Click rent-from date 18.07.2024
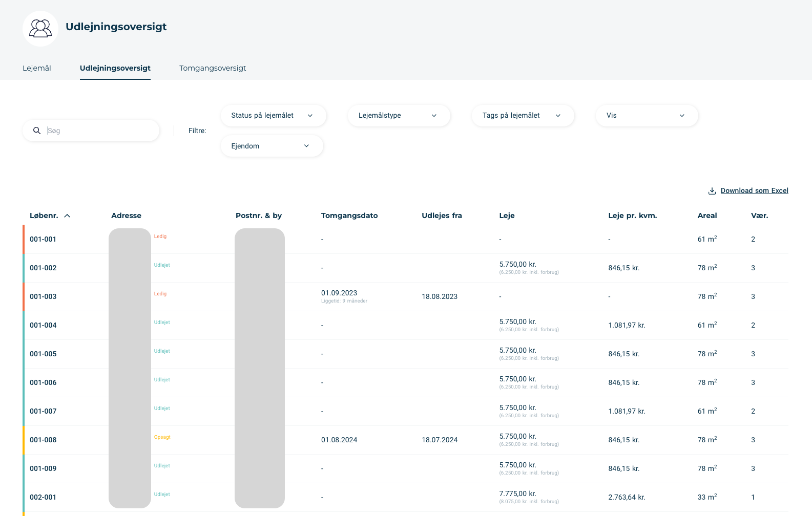The width and height of the screenshot is (812, 516). [x=440, y=440]
